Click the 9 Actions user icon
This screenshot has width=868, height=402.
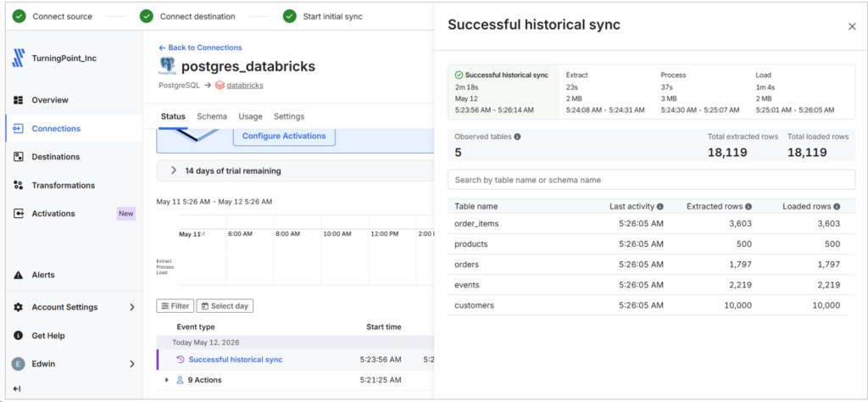coord(180,380)
